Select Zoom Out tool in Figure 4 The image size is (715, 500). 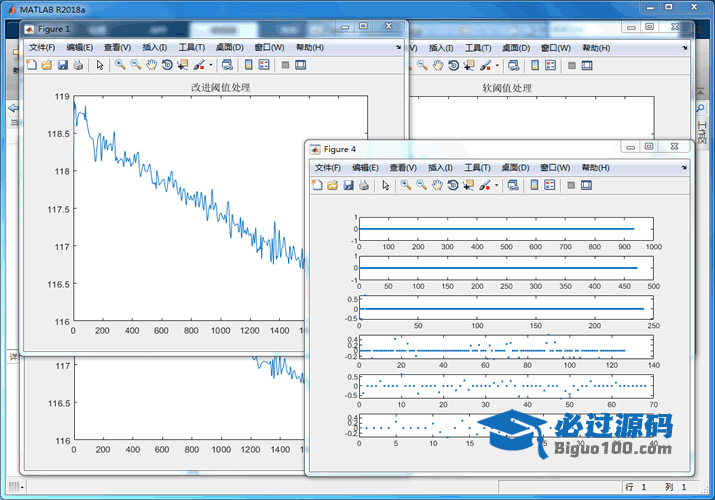click(421, 185)
